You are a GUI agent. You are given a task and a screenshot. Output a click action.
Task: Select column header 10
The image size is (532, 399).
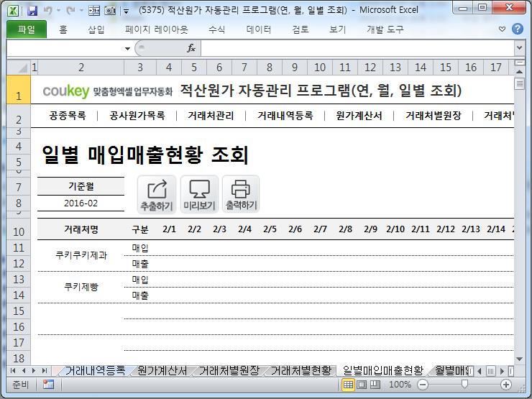point(320,67)
